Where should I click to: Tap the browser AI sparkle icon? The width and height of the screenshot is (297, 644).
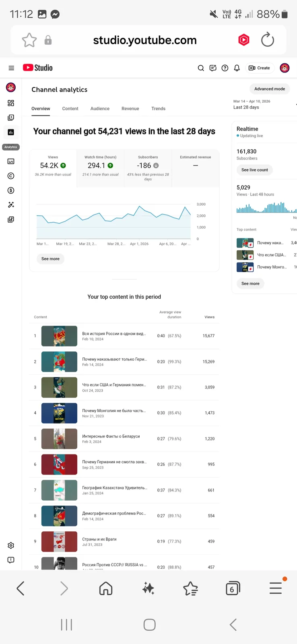[x=148, y=588]
